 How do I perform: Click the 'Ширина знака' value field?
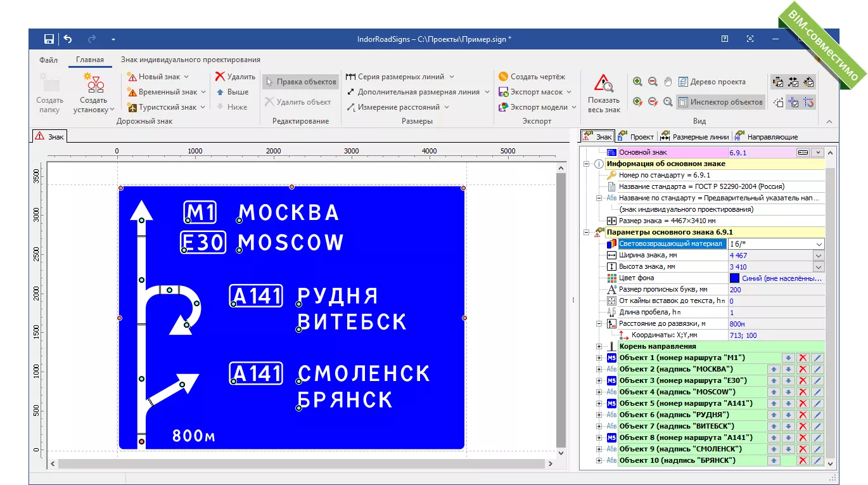coord(770,255)
